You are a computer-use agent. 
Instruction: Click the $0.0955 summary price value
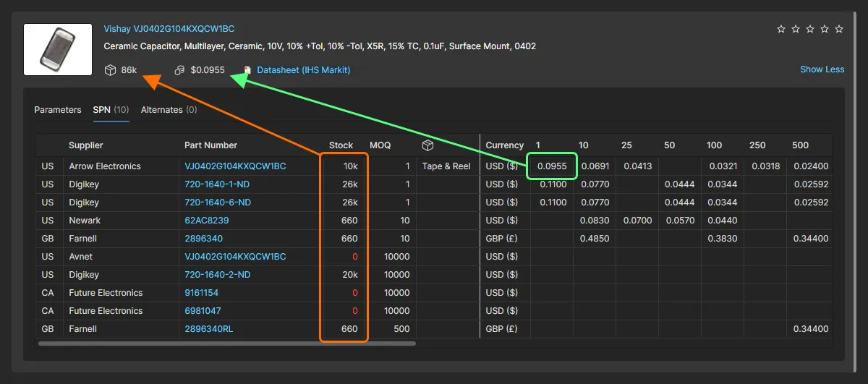(x=208, y=70)
